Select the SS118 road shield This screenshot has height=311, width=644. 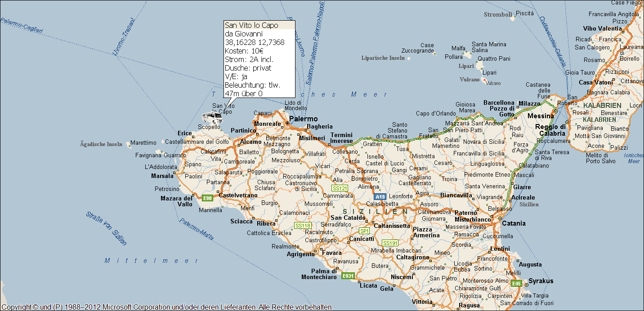tap(303, 225)
